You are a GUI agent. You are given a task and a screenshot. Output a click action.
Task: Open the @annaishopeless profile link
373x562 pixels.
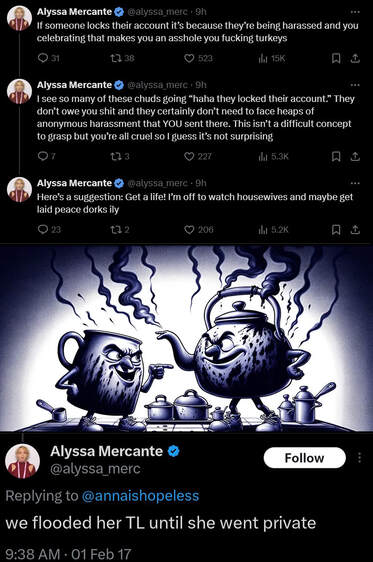[140, 496]
